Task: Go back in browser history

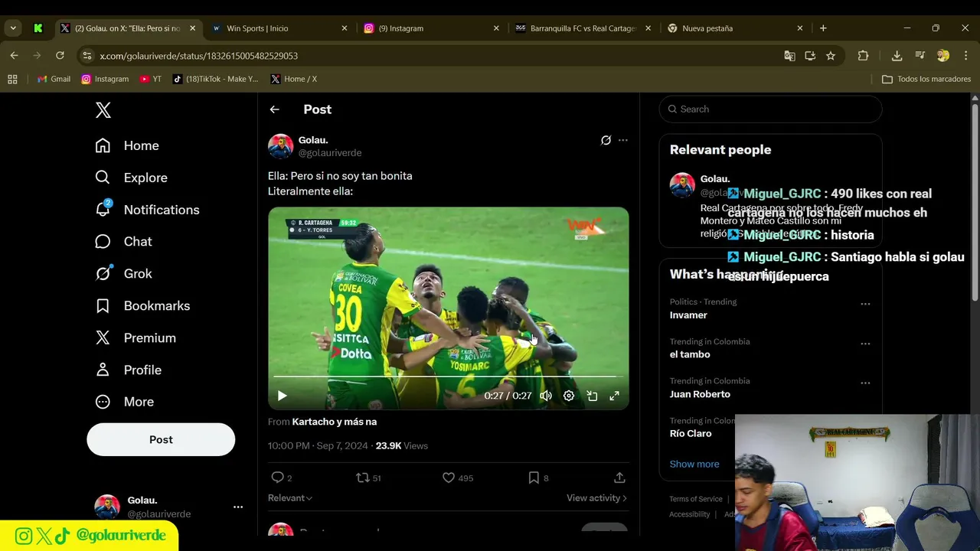Action: [14, 56]
